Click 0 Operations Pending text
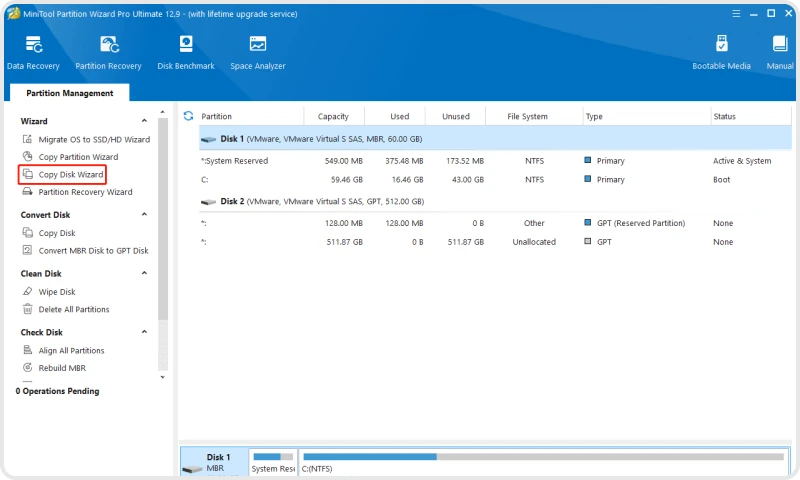This screenshot has height=480, width=800. coord(57,391)
